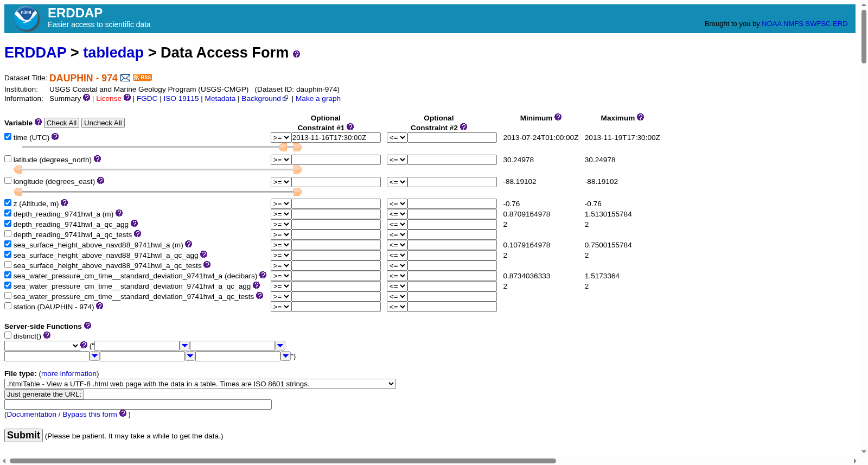Click the horizontal scrollbar at page bottom
The width and height of the screenshot is (868, 465).
point(283,461)
